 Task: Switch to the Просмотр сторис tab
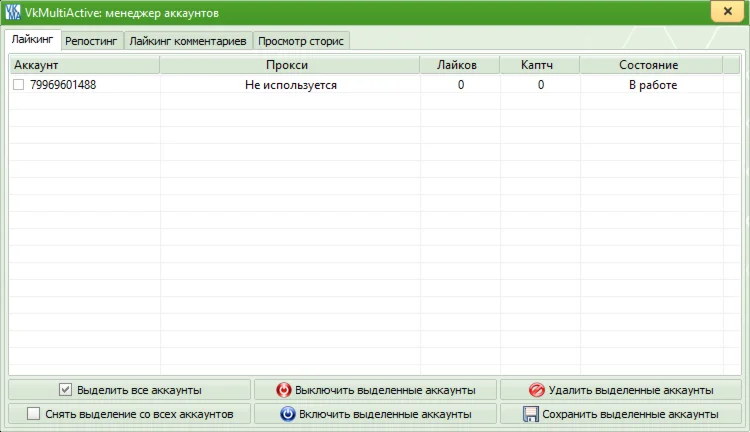(x=301, y=41)
